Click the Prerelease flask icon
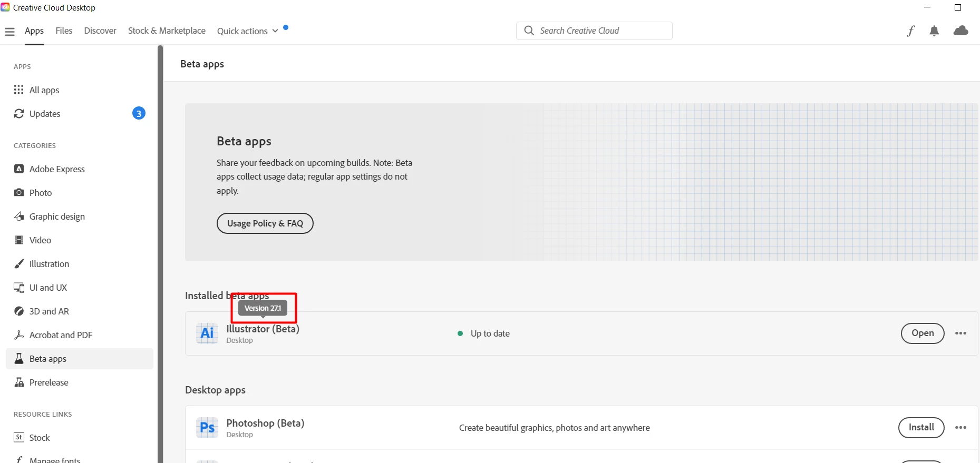The image size is (980, 463). [19, 382]
